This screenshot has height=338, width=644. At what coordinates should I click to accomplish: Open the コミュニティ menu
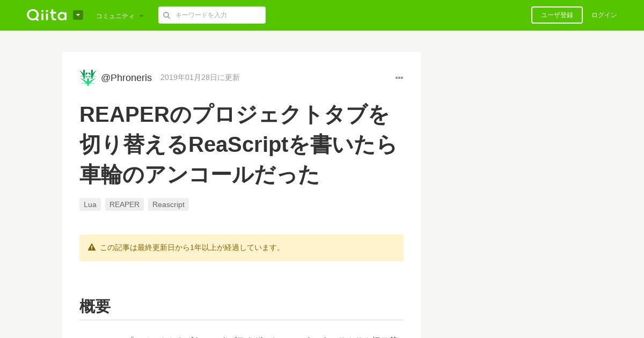coord(120,16)
